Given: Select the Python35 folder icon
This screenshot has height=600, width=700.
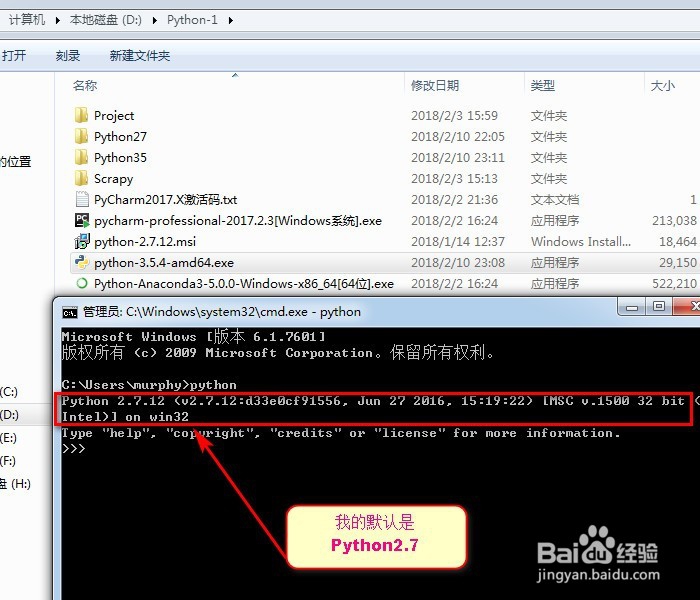Looking at the screenshot, I should pos(81,157).
